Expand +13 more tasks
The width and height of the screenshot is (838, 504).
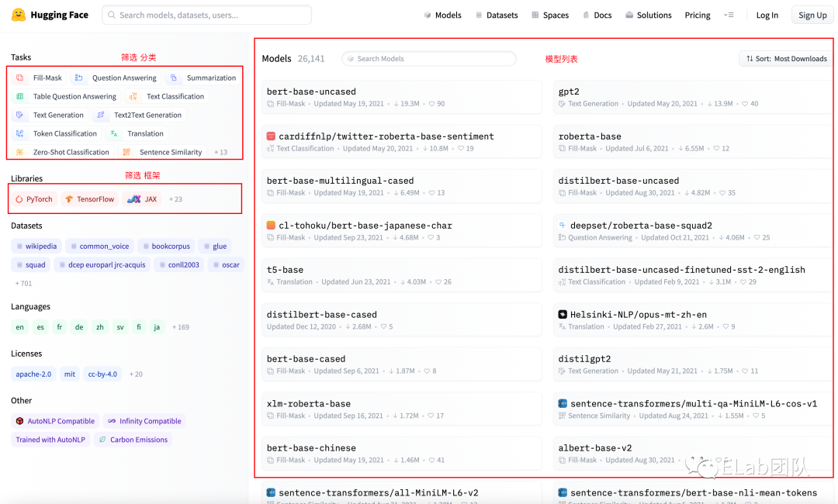click(220, 152)
